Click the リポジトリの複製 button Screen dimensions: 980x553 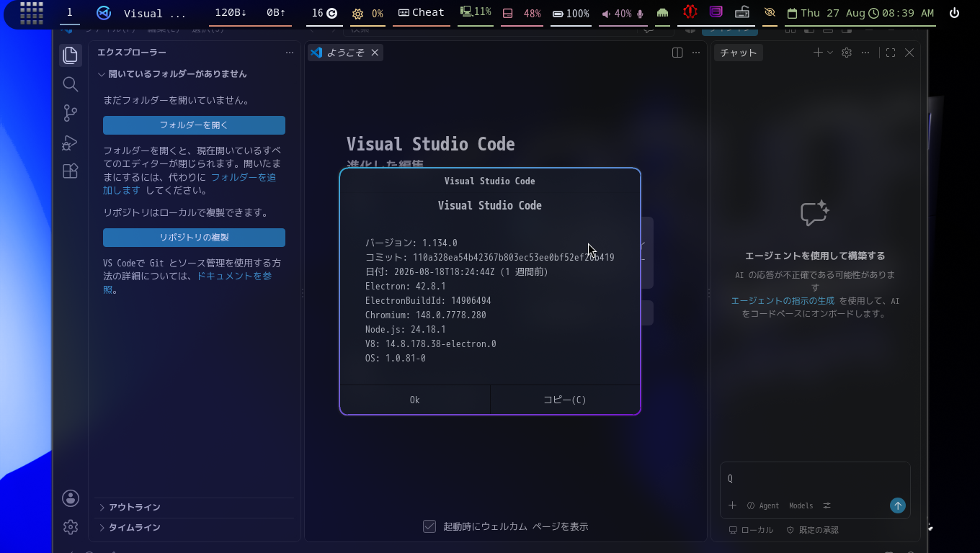194,238
